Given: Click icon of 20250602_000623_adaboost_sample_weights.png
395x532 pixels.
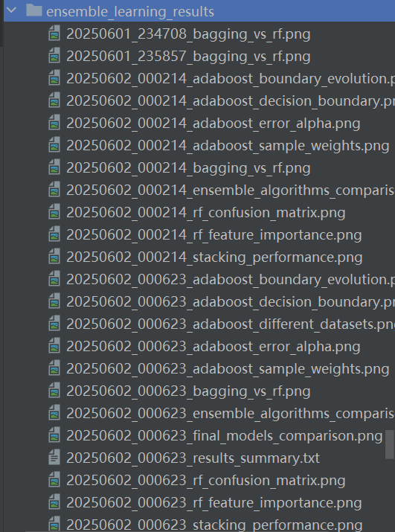Looking at the screenshot, I should coord(54,368).
